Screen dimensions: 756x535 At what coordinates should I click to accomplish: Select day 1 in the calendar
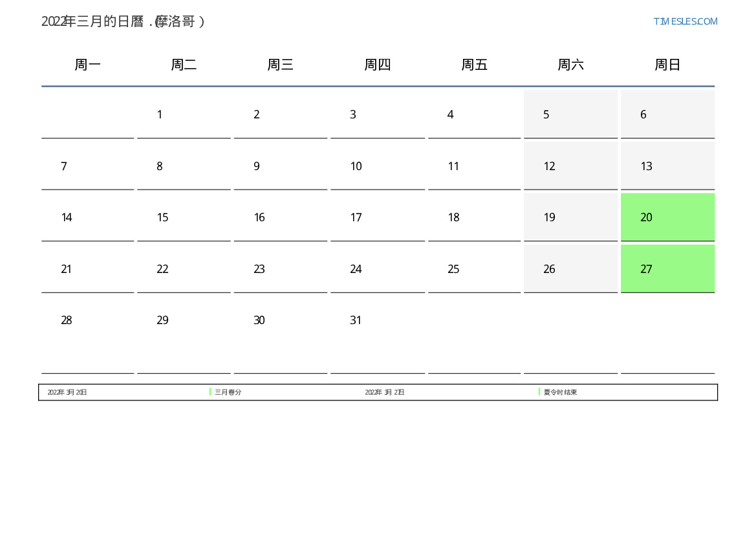(x=184, y=115)
